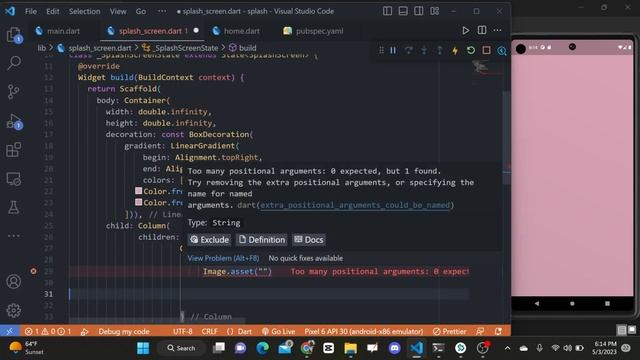Screen dimensions: 640x360
Task: Step into in debug toolbar
Action: (x=424, y=50)
